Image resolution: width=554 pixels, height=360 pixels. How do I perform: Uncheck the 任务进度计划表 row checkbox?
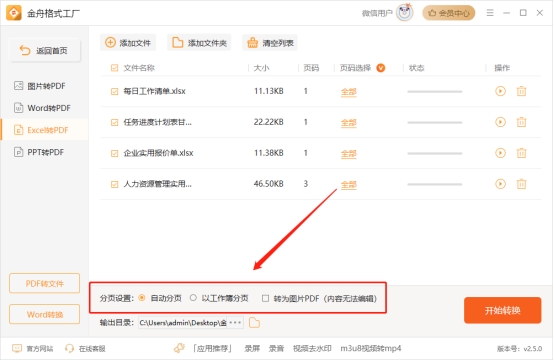click(x=114, y=122)
